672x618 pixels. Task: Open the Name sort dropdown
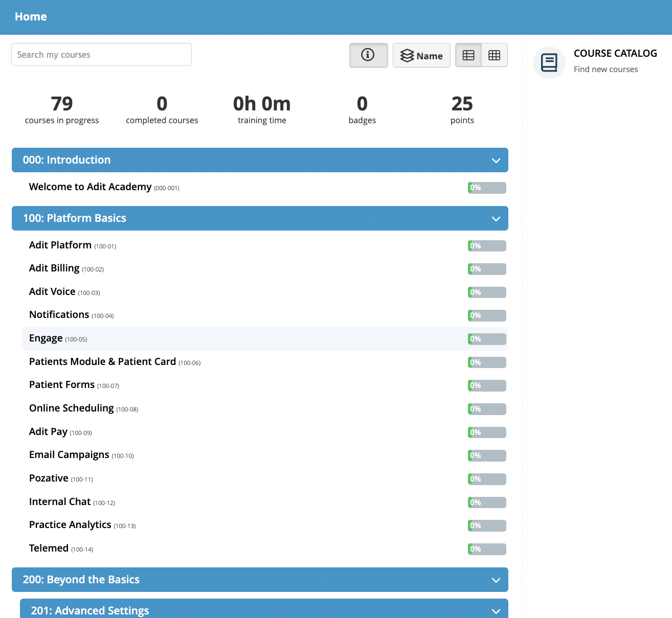pyautogui.click(x=421, y=55)
